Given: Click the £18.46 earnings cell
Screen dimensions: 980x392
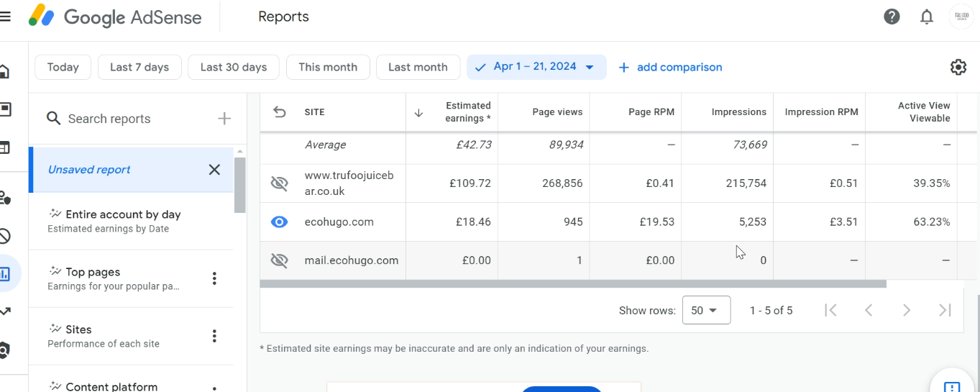Looking at the screenshot, I should (473, 222).
